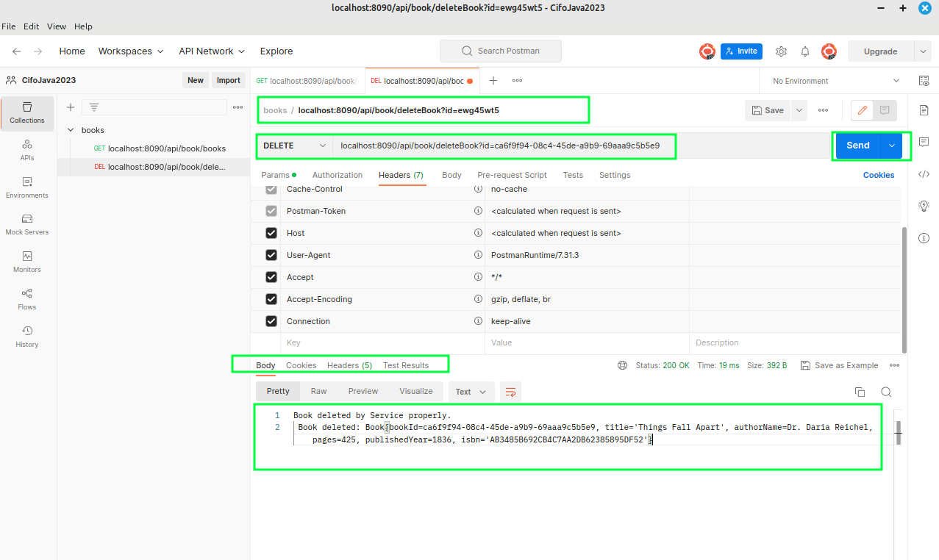Open Environments sidebar panel
This screenshot has width=939, height=560.
tap(27, 188)
